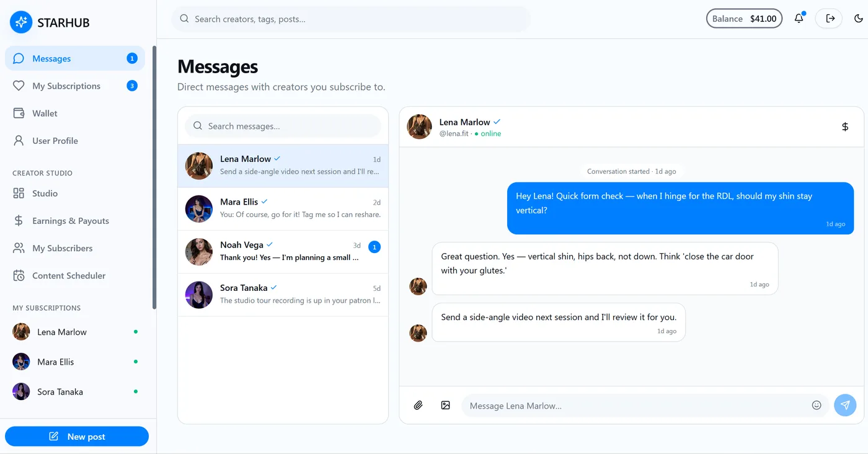Viewport: 868px width, 454px height.
Task: Open Sora Tanaka conversation
Action: coord(283,295)
